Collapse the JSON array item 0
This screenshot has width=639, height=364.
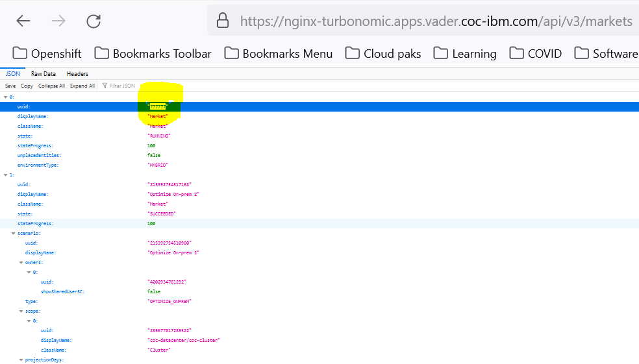click(5, 97)
